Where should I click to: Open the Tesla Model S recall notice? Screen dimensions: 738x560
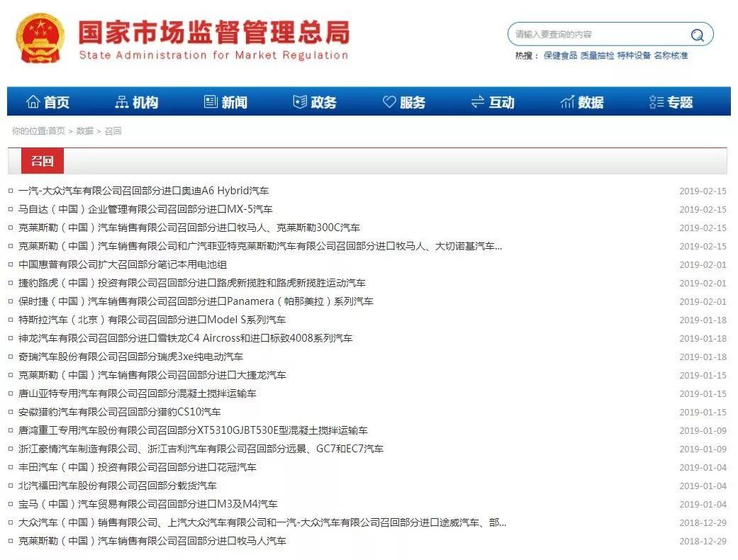tap(152, 320)
